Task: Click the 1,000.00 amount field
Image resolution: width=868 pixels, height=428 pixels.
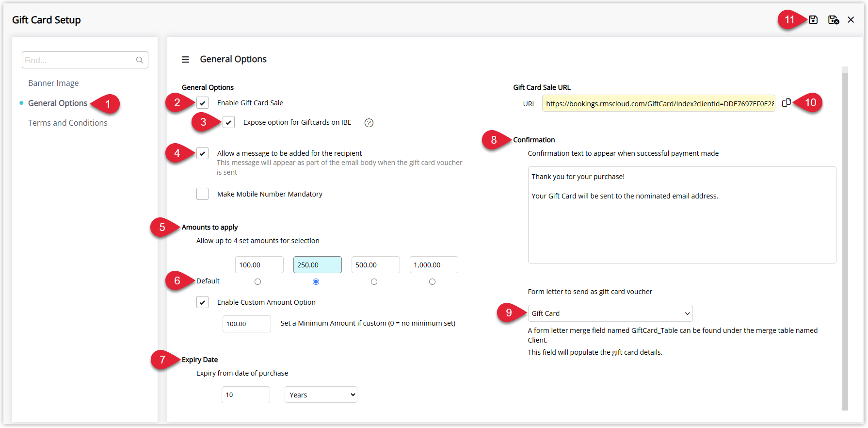Action: [434, 265]
